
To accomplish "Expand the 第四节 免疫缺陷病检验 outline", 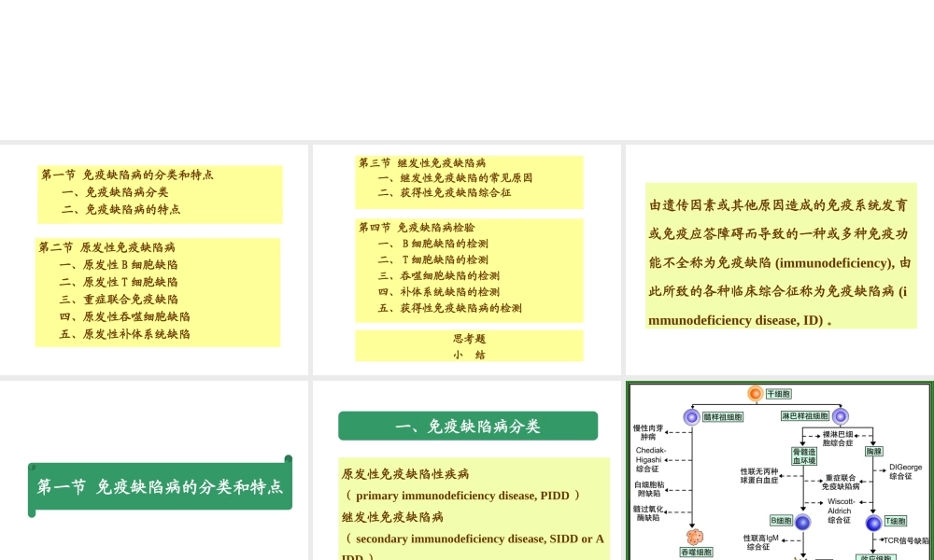I will click(469, 271).
